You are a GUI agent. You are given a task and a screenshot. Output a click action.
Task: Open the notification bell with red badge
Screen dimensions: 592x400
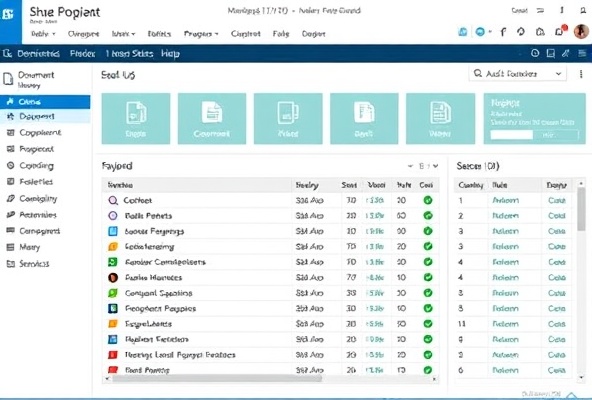[x=560, y=32]
